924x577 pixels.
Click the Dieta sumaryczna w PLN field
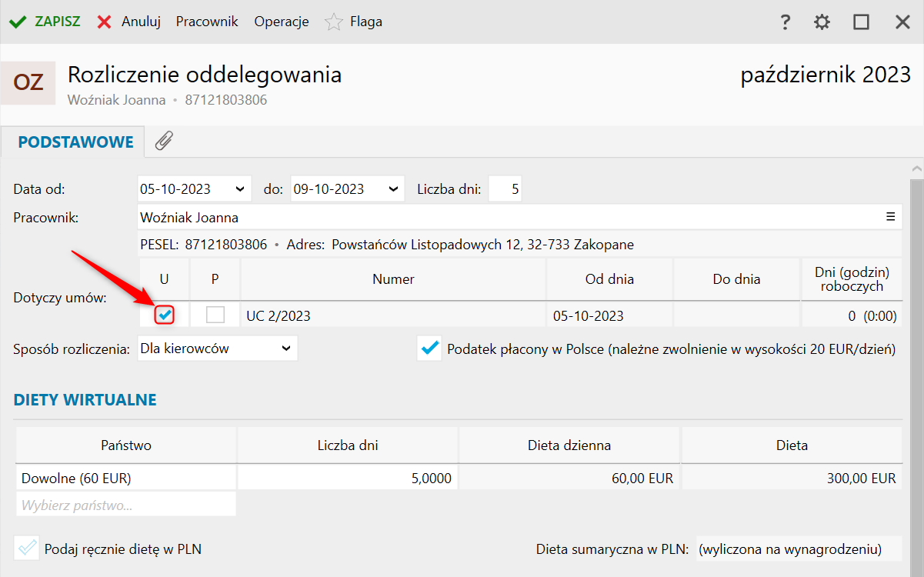pos(799,549)
